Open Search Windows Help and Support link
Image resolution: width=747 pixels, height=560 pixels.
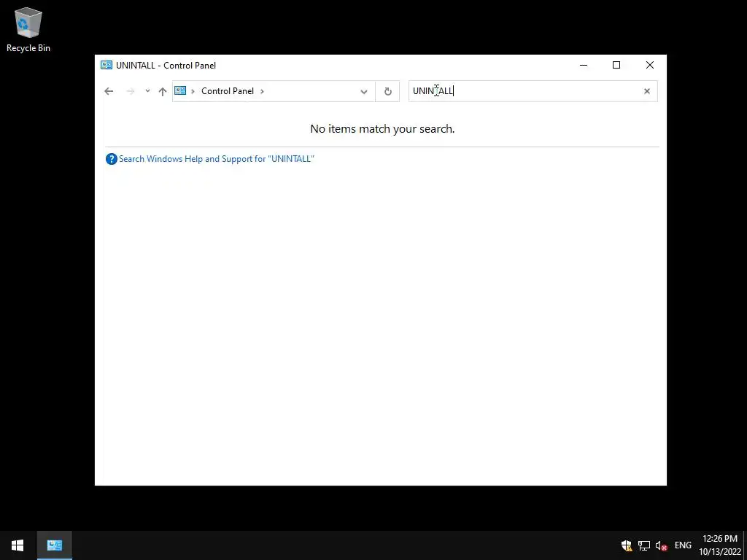[x=216, y=158]
